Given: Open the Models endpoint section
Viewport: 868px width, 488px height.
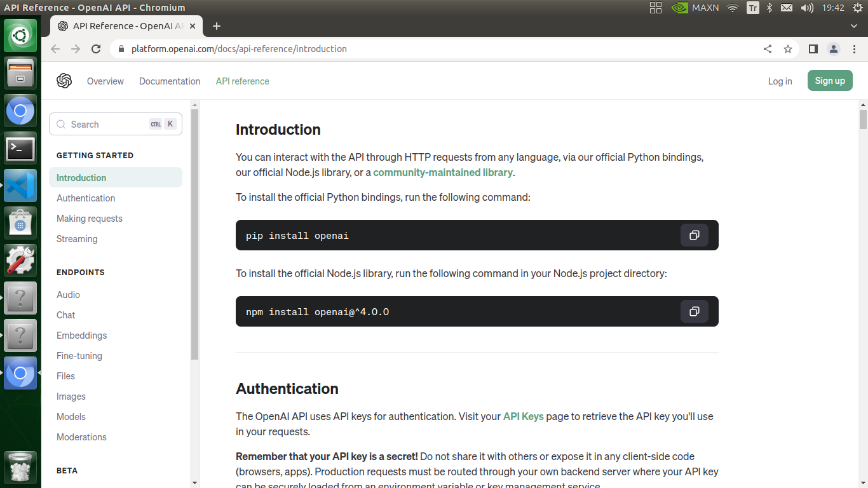Looking at the screenshot, I should coord(71,417).
